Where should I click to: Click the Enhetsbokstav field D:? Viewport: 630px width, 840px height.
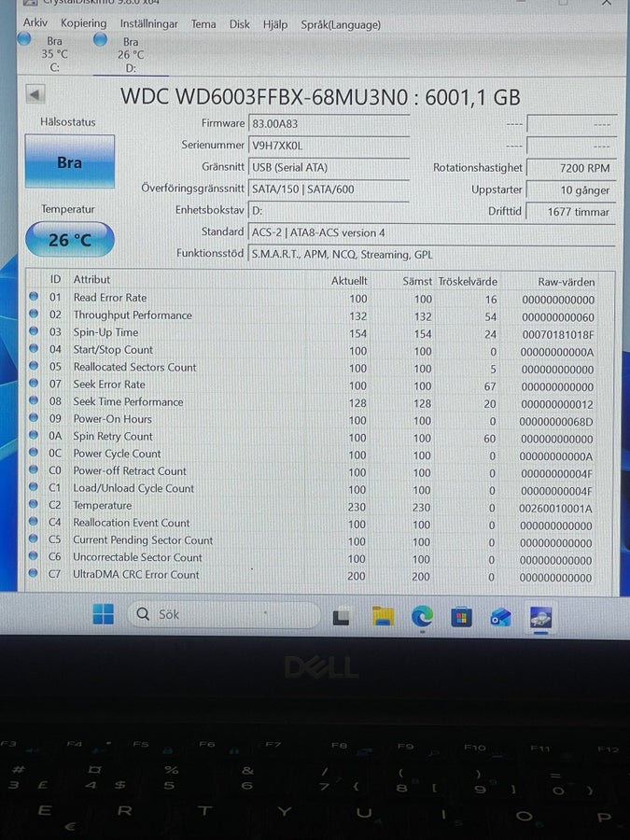coord(329,211)
